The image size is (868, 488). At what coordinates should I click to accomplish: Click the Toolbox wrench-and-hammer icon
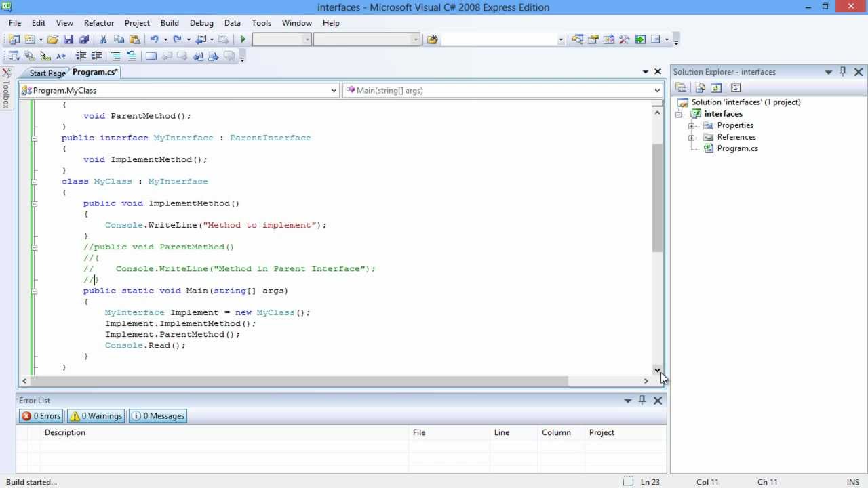pyautogui.click(x=625, y=39)
